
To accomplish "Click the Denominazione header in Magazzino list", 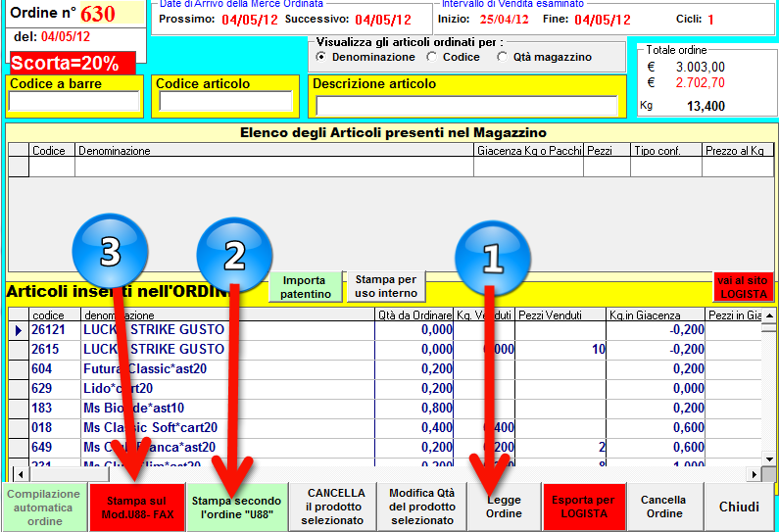I will (x=273, y=151).
